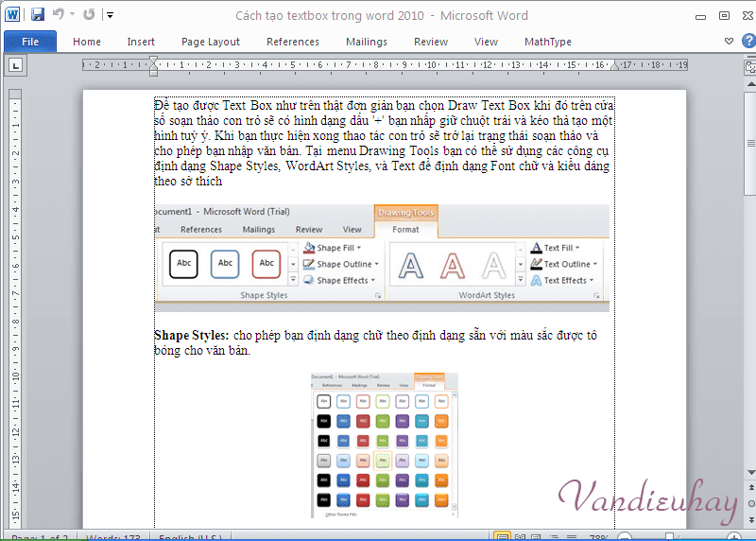Click the First Line Indent marker on ruler
Screen dimensions: 756x541
coord(153,61)
